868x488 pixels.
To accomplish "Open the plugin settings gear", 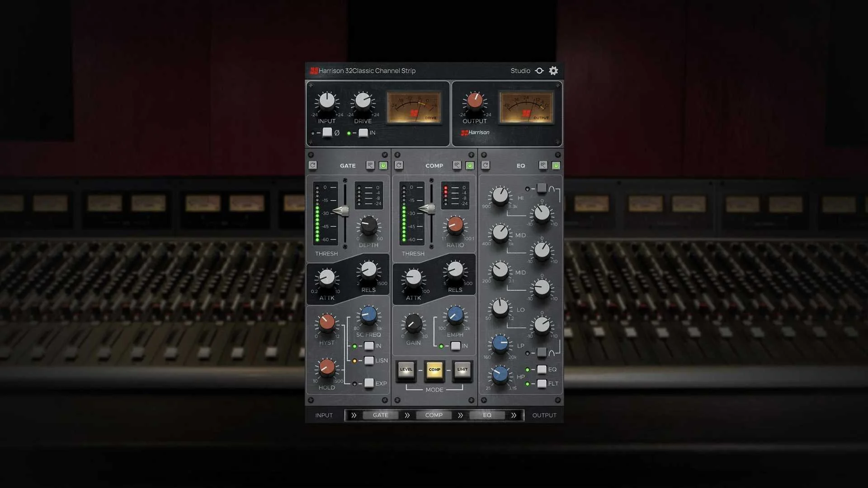I will click(x=553, y=70).
